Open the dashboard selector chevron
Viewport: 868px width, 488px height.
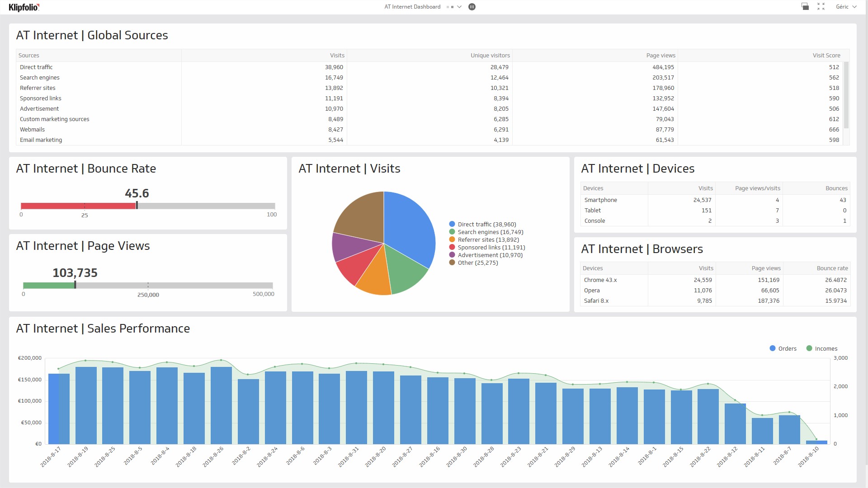[459, 7]
